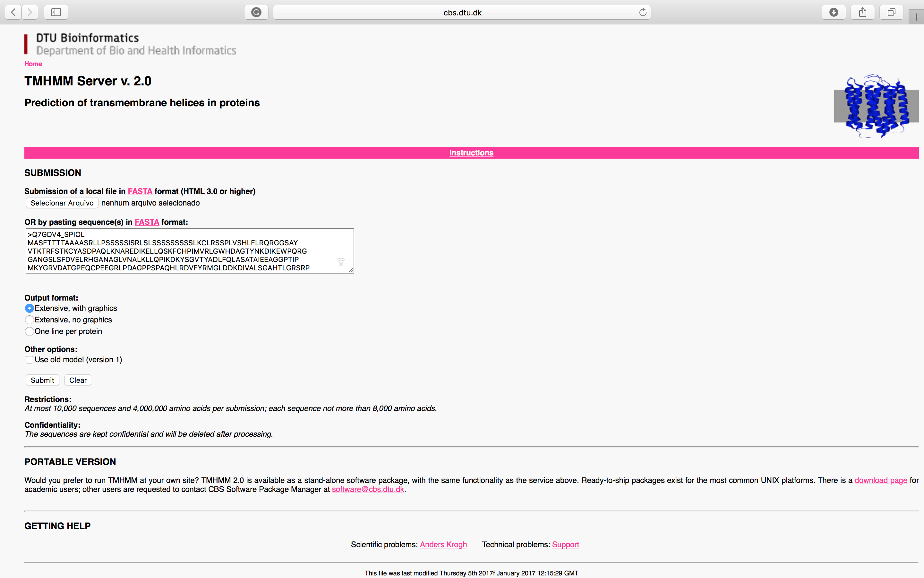Click the Grammarly extension icon
Viewport: 924px width, 578px height.
pos(256,12)
